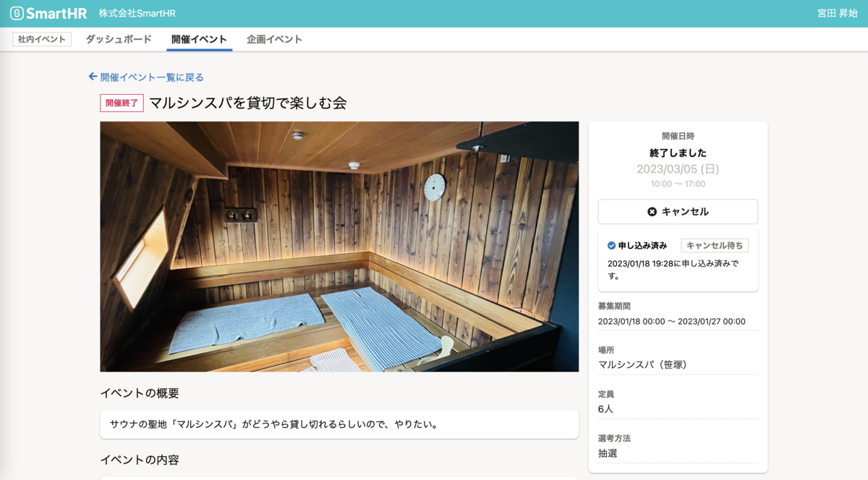Click the 開催日時 label

678,136
